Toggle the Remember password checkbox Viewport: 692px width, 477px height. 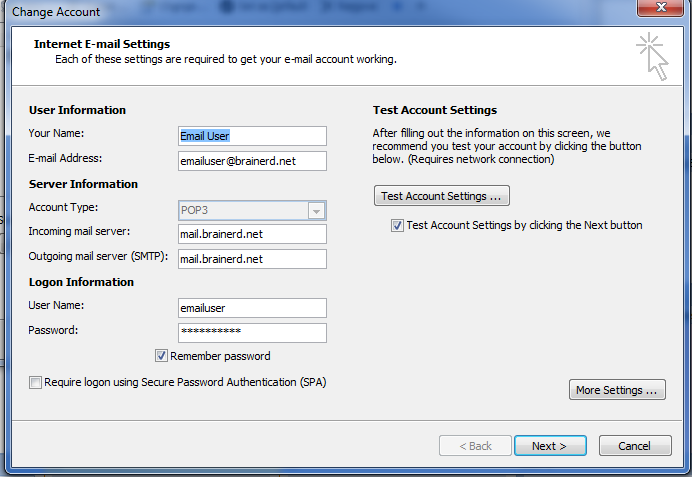pyautogui.click(x=161, y=356)
